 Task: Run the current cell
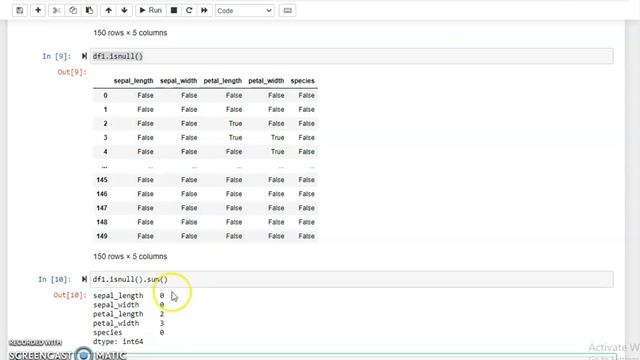click(151, 10)
